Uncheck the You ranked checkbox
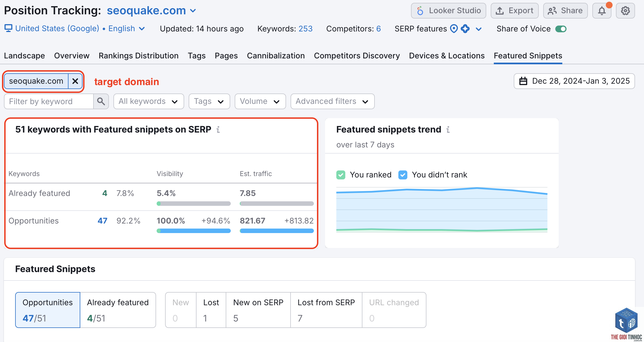644x342 pixels. coord(341,175)
